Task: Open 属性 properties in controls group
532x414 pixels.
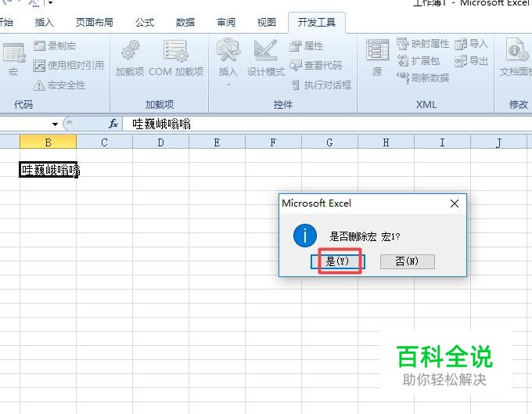Action: click(x=307, y=46)
